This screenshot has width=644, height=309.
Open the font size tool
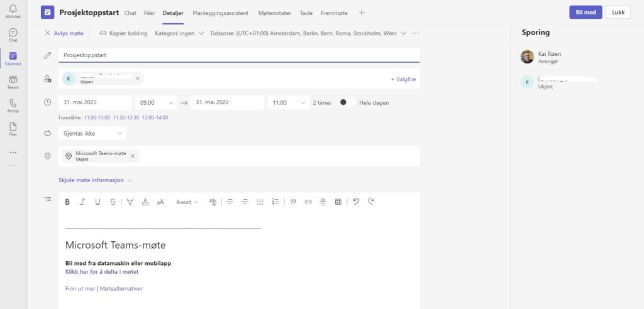(x=160, y=202)
